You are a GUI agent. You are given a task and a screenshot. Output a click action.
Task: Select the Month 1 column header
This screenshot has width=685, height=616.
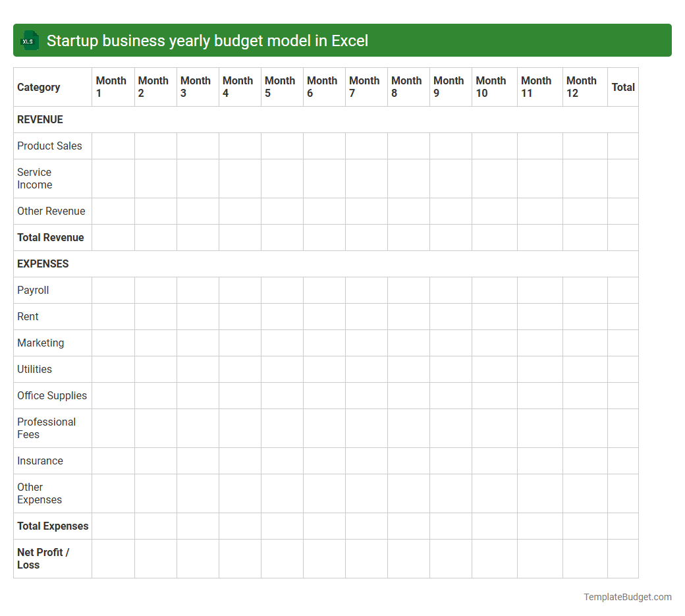pyautogui.click(x=111, y=86)
